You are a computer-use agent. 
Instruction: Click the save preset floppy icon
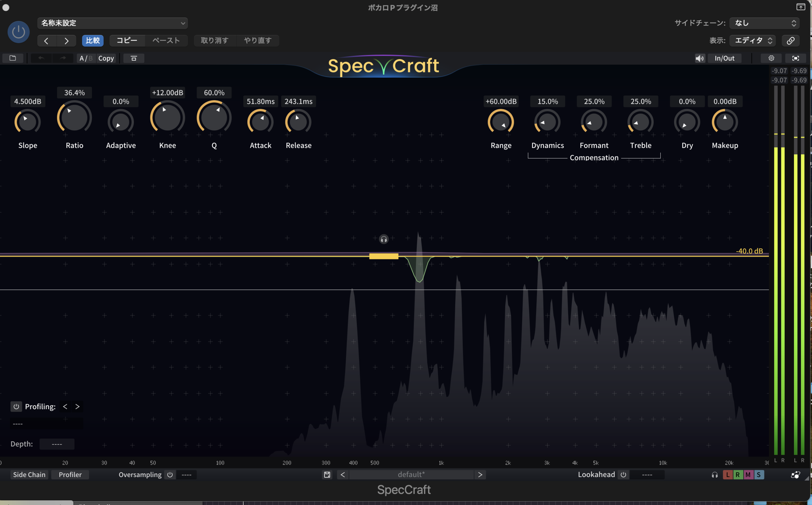point(327,475)
